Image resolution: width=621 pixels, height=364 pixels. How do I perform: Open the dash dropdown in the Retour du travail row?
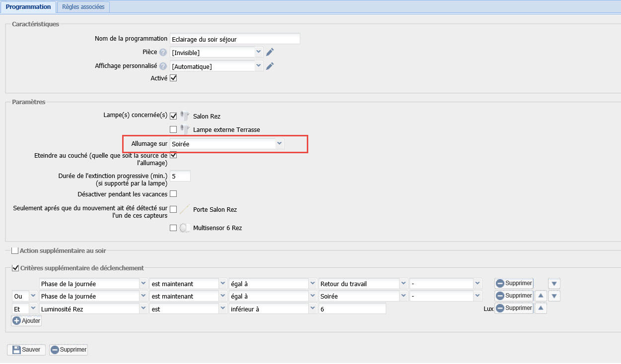coord(446,284)
